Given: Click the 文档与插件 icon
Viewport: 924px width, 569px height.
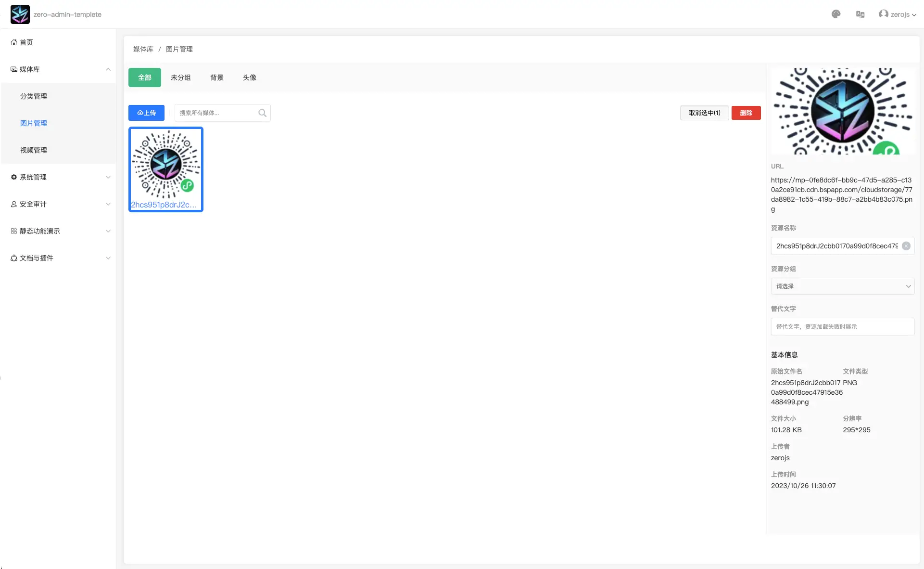Looking at the screenshot, I should click(14, 258).
